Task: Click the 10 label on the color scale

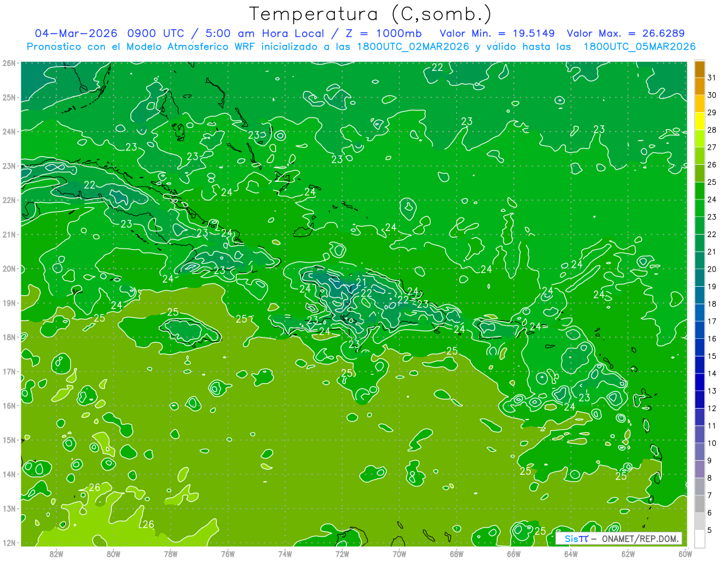Action: point(712,443)
